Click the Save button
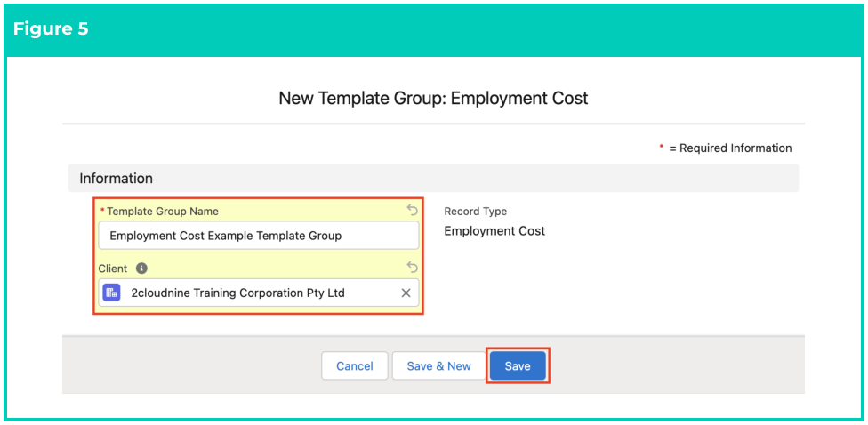 (x=518, y=365)
